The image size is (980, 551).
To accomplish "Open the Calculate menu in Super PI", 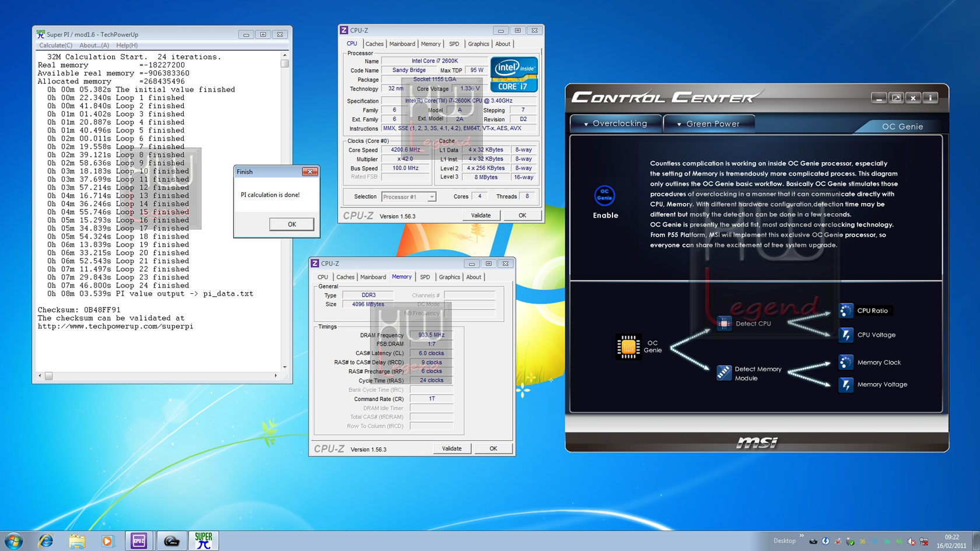I will [x=55, y=45].
